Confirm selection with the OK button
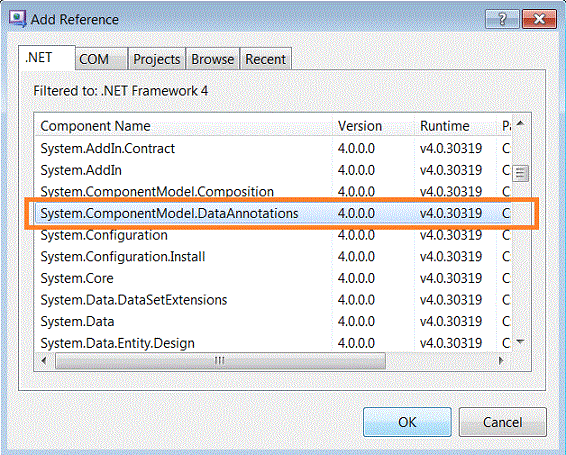Image resolution: width=566 pixels, height=455 pixels. point(407,422)
